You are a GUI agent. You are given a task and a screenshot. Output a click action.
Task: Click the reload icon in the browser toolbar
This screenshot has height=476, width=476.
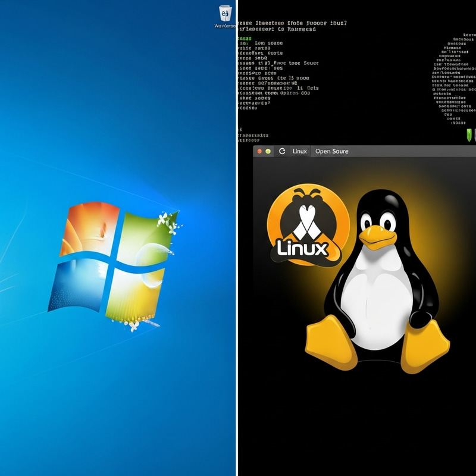(282, 150)
